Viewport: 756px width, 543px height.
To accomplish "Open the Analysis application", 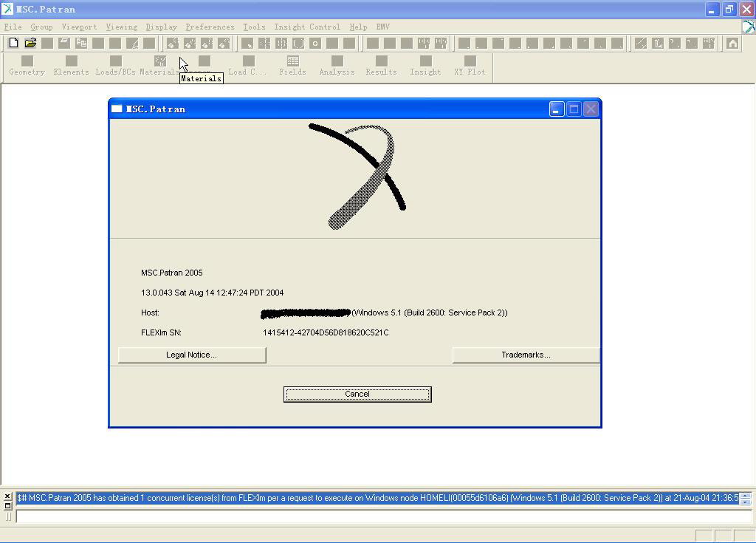I will click(x=337, y=66).
